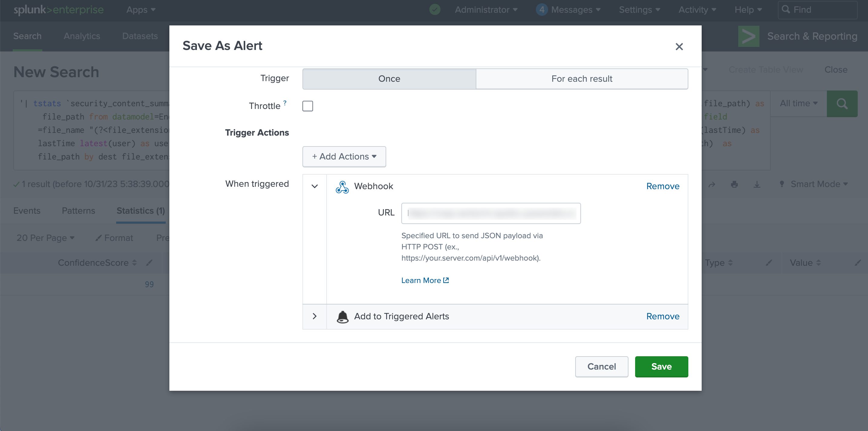Click the green Save button
Screen dimensions: 868x431
[x=661, y=367]
